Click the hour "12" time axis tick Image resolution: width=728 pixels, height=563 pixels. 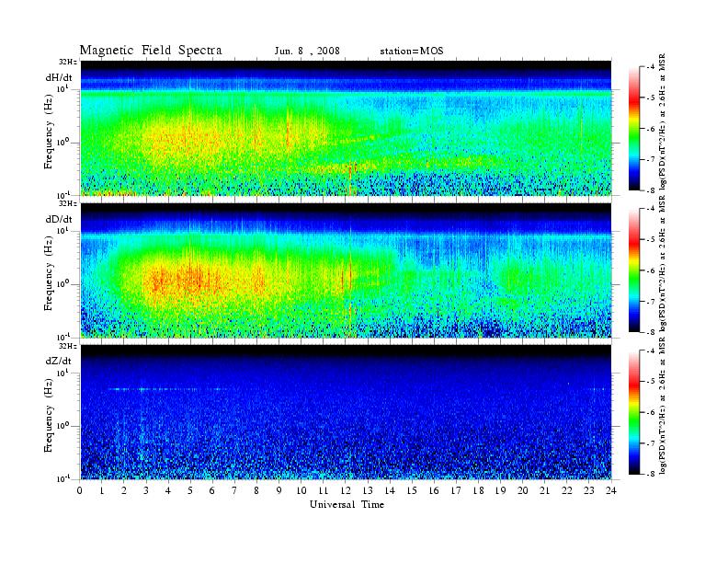click(x=346, y=490)
